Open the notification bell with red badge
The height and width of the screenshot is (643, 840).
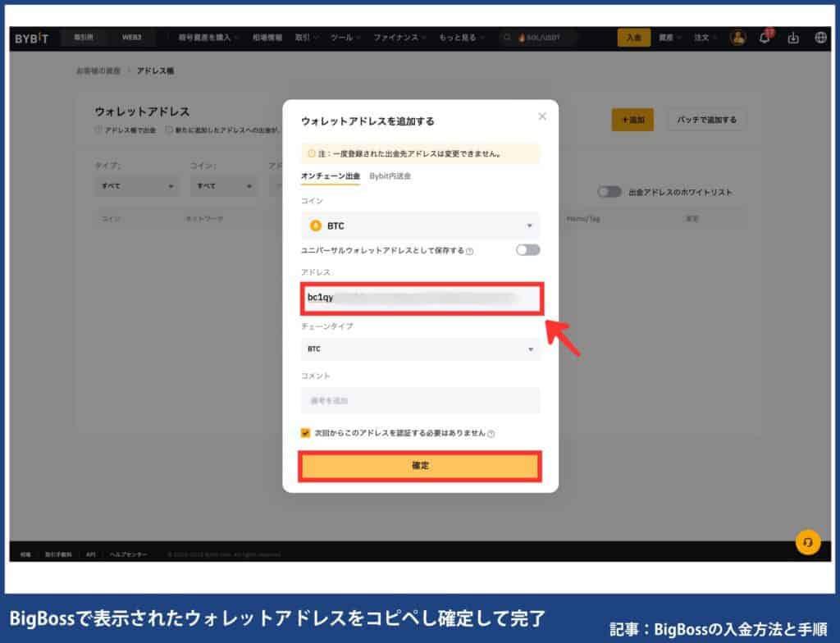pos(765,38)
